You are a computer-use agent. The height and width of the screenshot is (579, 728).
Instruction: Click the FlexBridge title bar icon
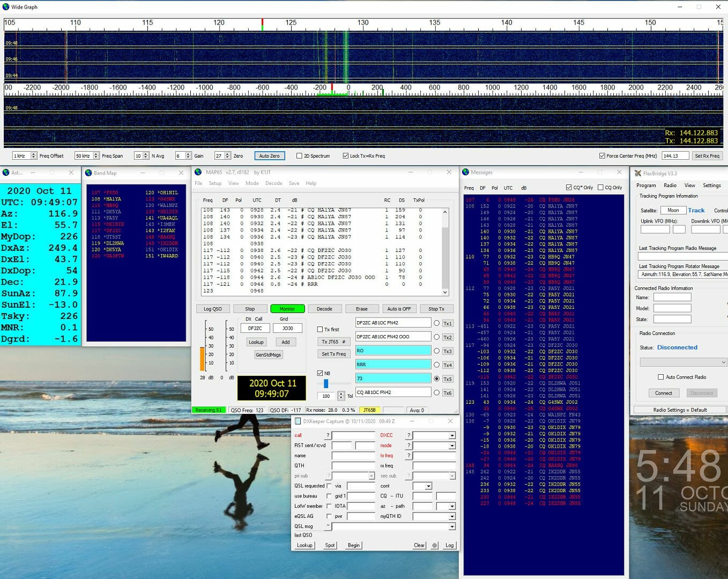(637, 173)
